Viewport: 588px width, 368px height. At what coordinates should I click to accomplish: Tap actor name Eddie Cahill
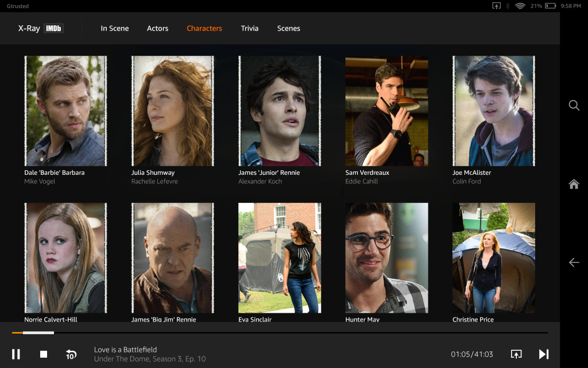[362, 181]
